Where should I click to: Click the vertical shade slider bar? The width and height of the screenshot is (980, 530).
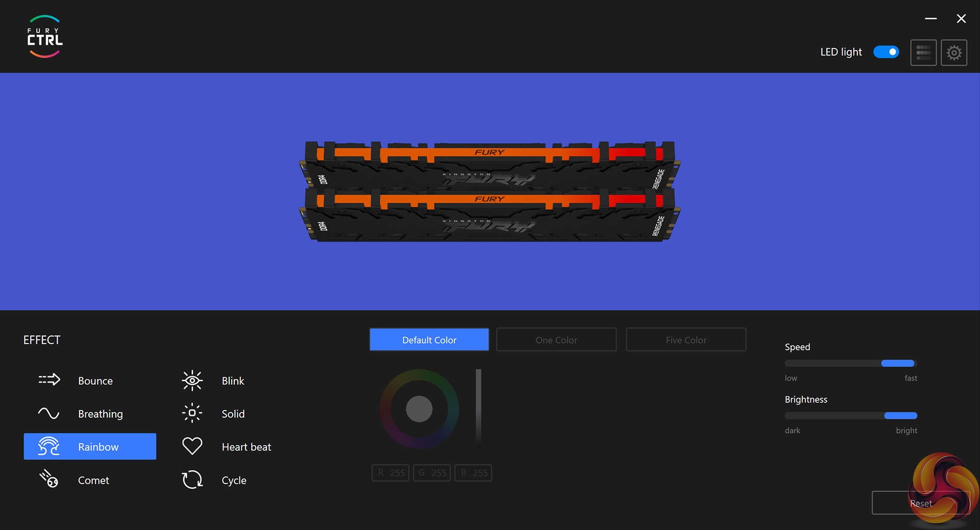click(478, 408)
